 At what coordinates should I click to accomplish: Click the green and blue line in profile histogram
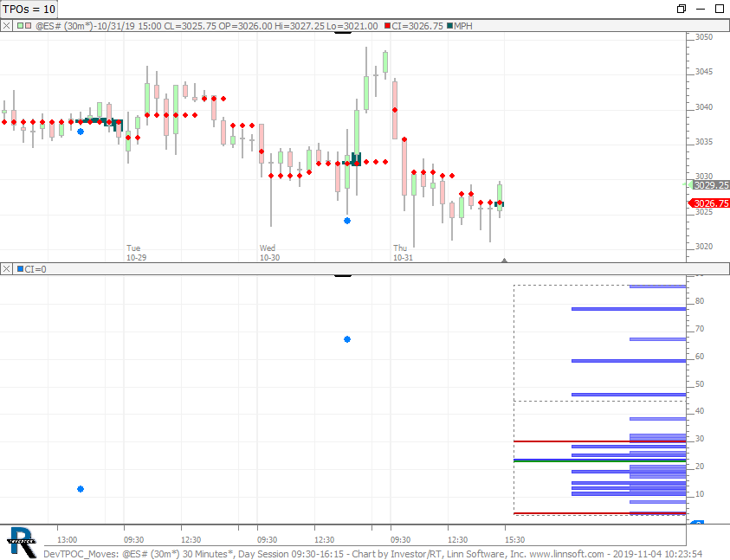pyautogui.click(x=599, y=460)
